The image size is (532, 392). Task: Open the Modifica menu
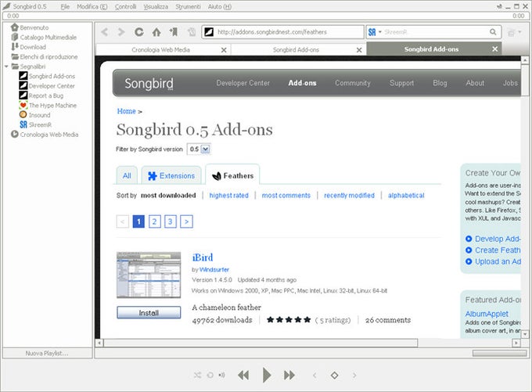tap(92, 6)
